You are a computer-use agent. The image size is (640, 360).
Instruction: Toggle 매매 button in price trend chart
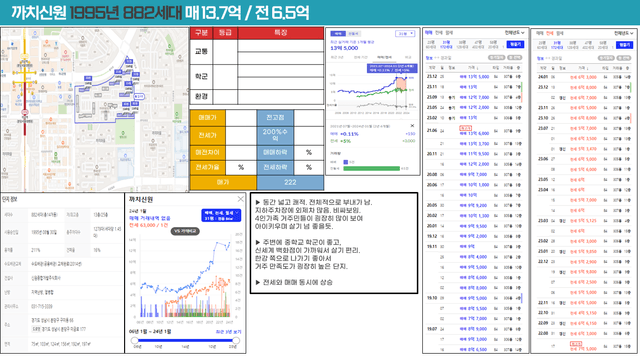click(x=338, y=33)
